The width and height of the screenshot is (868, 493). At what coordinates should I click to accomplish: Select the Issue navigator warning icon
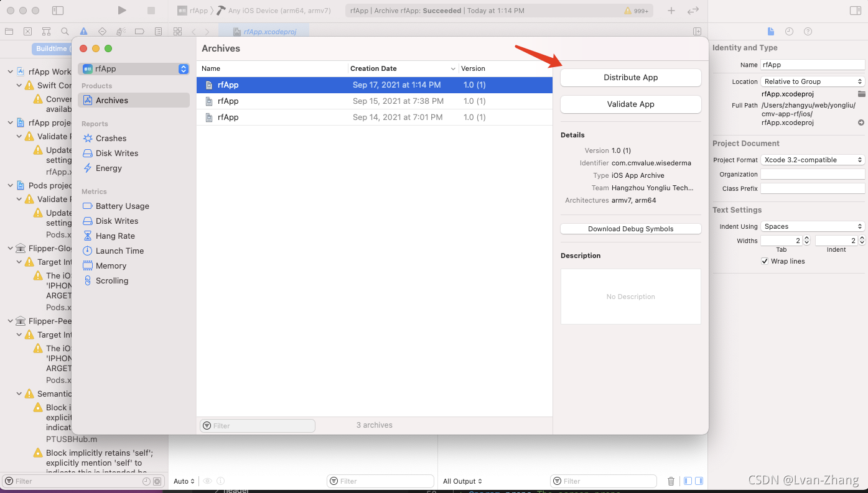pyautogui.click(x=83, y=31)
